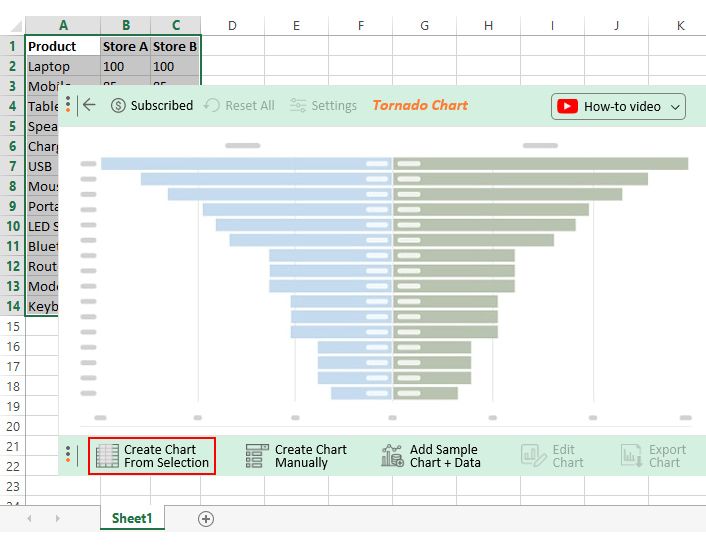Select cell containing Store B
The width and height of the screenshot is (706, 545).
click(176, 46)
